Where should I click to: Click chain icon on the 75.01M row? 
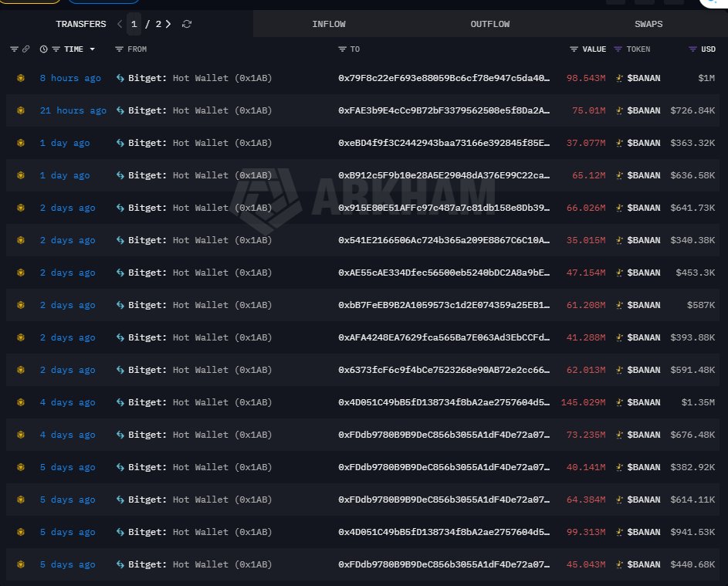point(20,110)
